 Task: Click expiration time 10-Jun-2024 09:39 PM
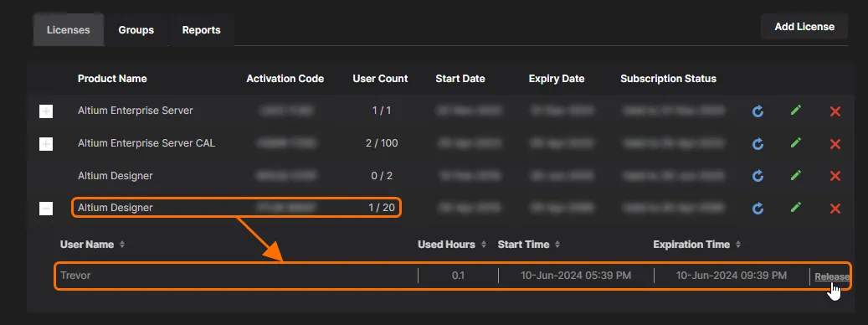(x=732, y=276)
